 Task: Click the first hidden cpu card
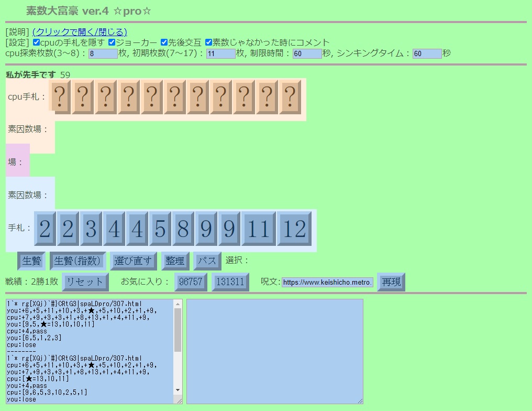pos(60,97)
